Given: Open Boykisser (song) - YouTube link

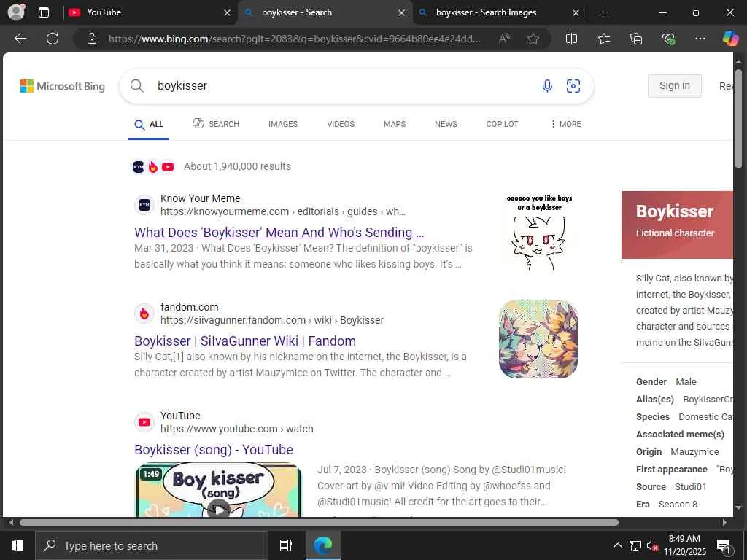Looking at the screenshot, I should [x=214, y=449].
